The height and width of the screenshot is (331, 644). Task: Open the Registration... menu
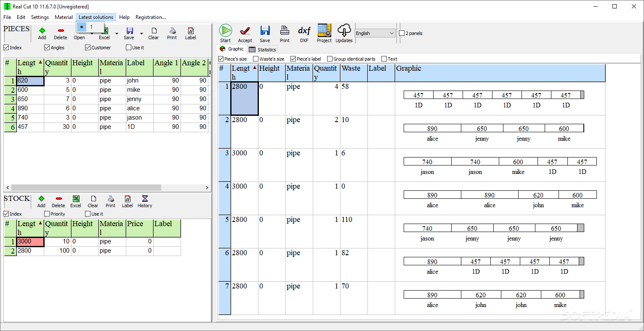[151, 17]
